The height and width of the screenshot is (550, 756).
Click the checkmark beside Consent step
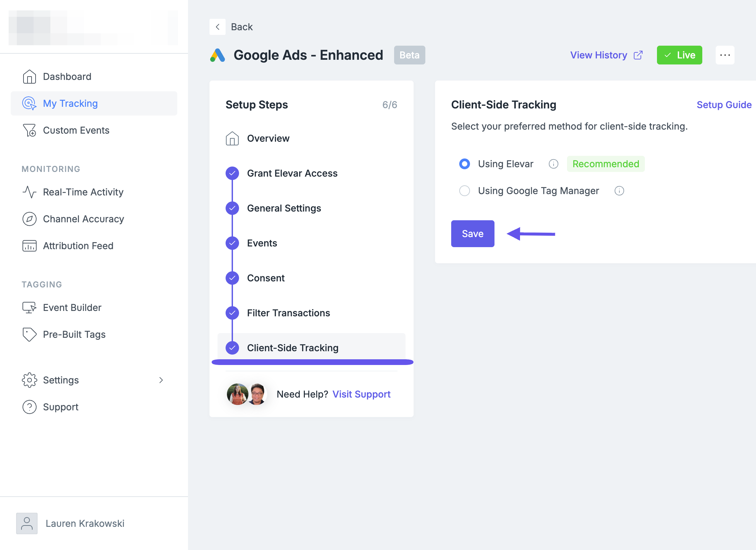[232, 278]
